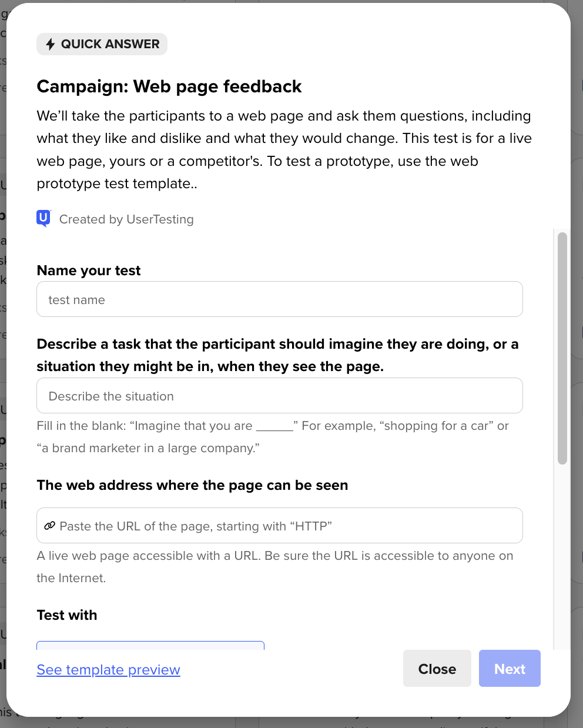The height and width of the screenshot is (728, 583).
Task: Click the Describe the situation text box
Action: coord(279,396)
